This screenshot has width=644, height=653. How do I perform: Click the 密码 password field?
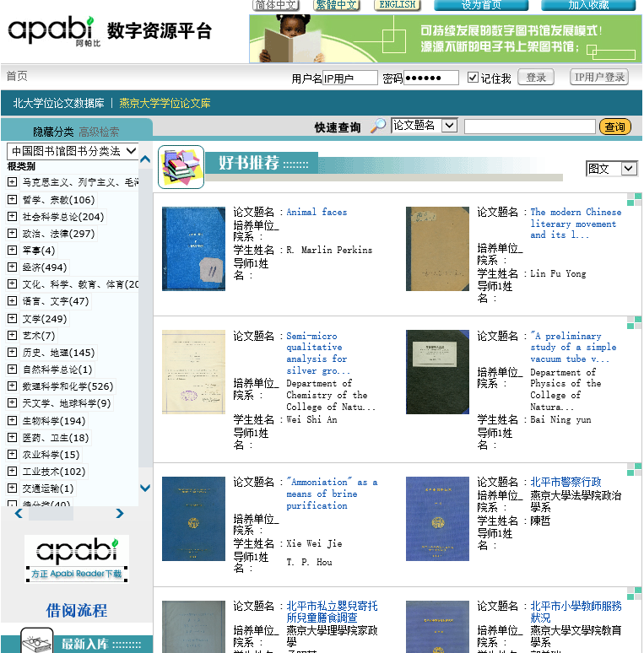(x=431, y=78)
